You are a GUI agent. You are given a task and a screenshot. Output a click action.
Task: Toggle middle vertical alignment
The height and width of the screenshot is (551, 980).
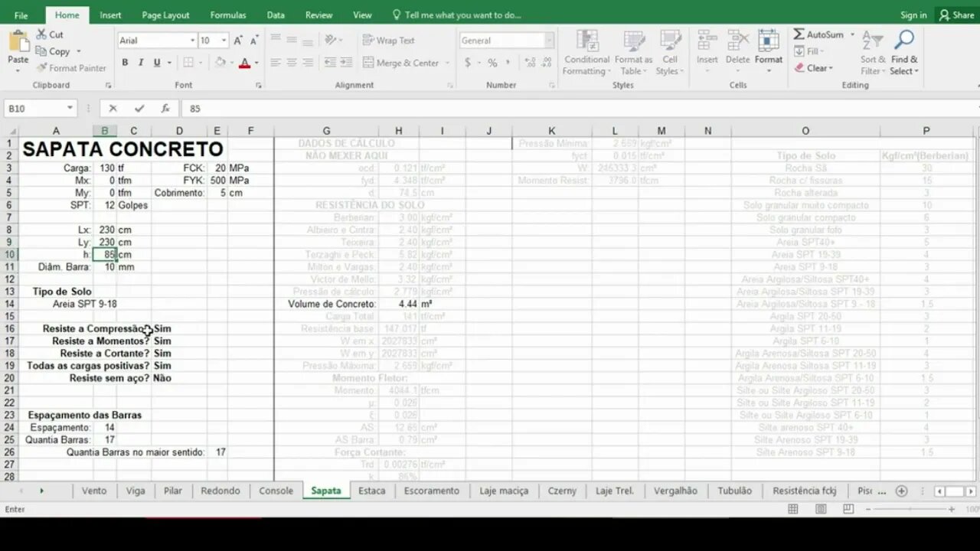292,40
